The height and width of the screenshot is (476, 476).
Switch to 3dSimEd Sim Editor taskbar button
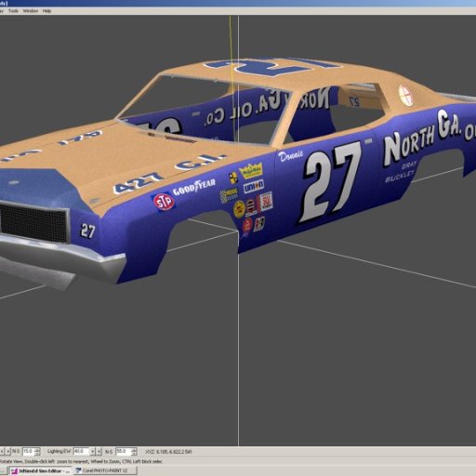coord(40,470)
